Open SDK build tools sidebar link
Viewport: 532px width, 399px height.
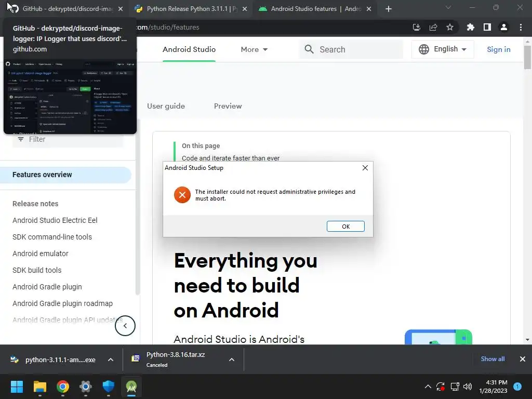[37, 270]
